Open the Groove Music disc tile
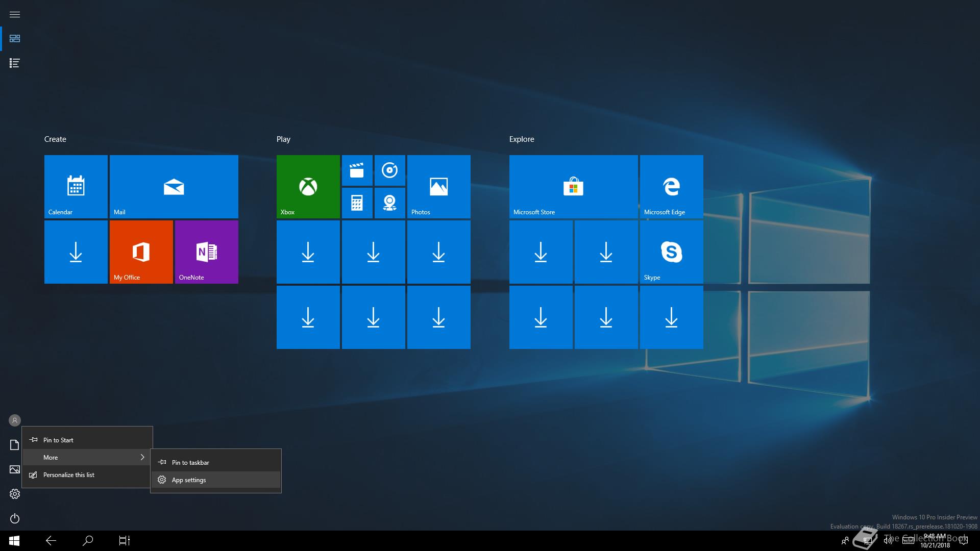This screenshot has height=551, width=980. pyautogui.click(x=390, y=170)
